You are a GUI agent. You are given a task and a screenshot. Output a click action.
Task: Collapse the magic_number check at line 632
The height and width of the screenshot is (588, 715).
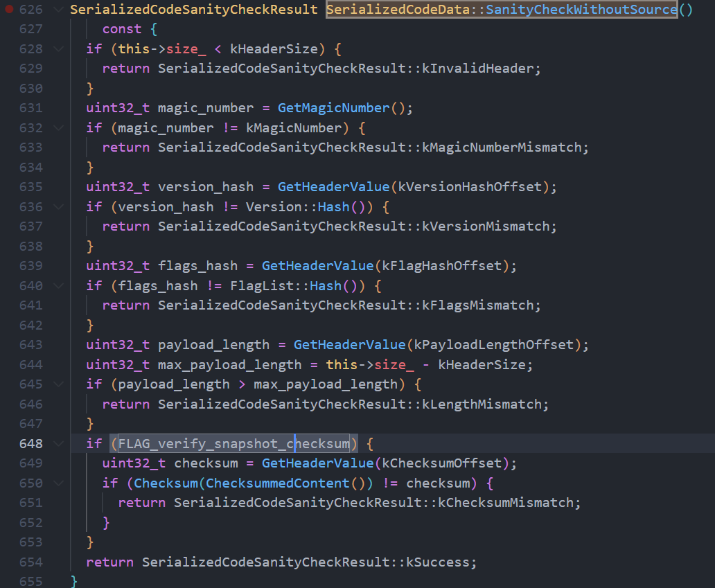click(x=58, y=127)
